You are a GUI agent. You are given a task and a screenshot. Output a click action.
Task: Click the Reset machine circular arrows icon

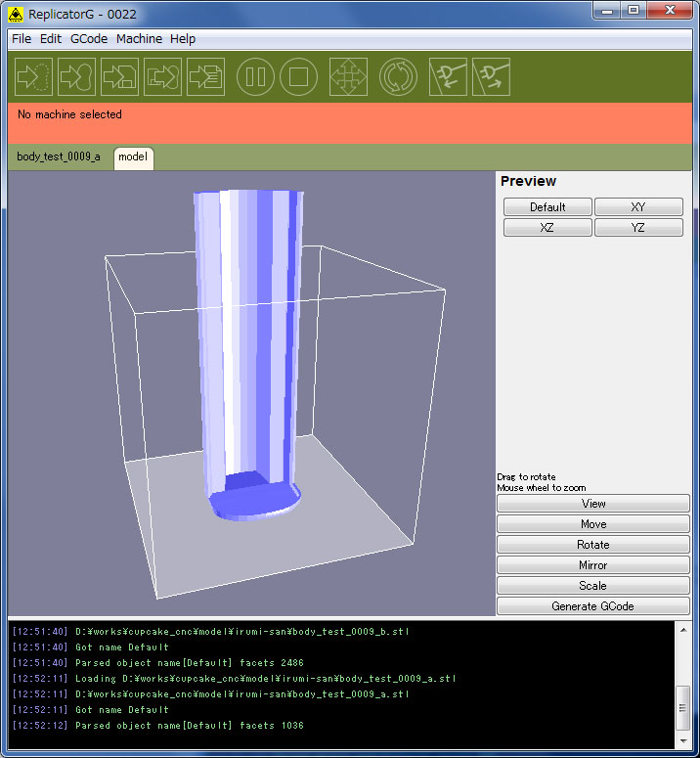coord(398,77)
